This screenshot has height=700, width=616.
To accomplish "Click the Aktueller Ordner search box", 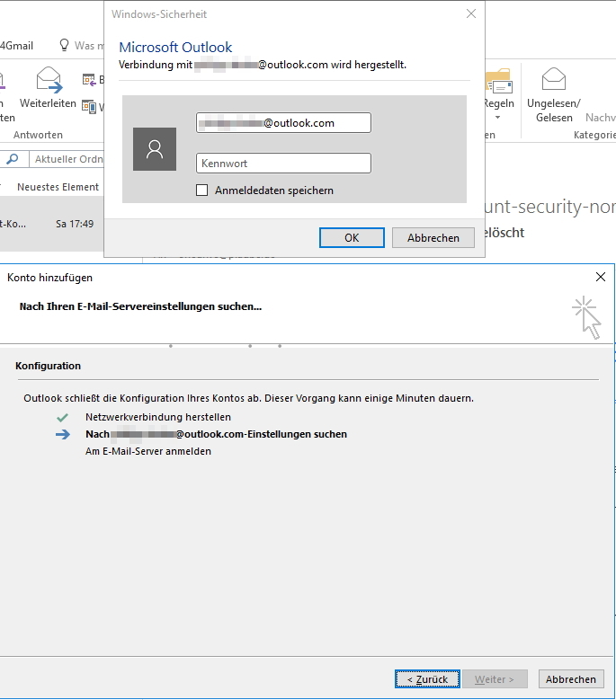I will (x=67, y=159).
